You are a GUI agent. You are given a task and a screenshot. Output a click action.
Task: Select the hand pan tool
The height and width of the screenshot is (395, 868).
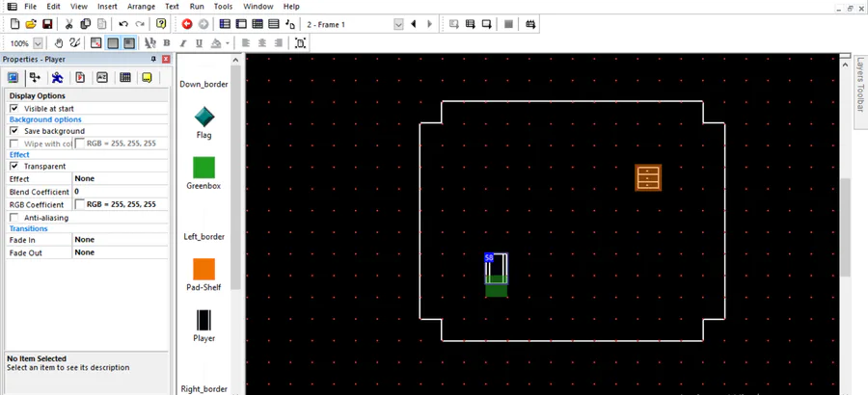pyautogui.click(x=58, y=43)
